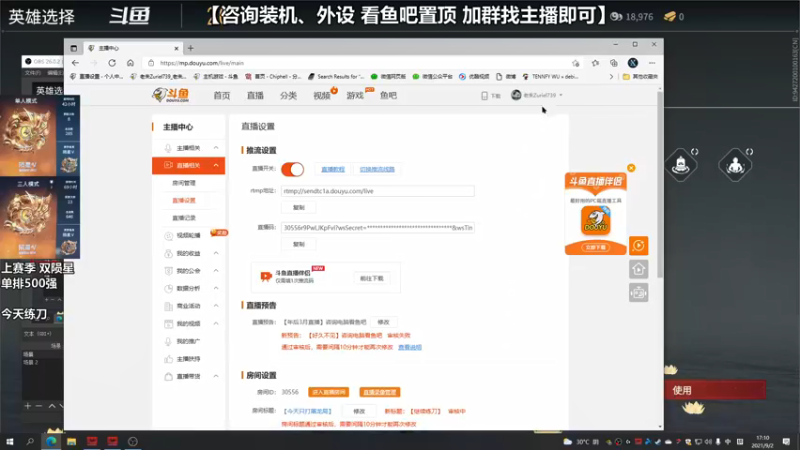Open the 首页 navigation item
The width and height of the screenshot is (800, 450).
pos(221,95)
